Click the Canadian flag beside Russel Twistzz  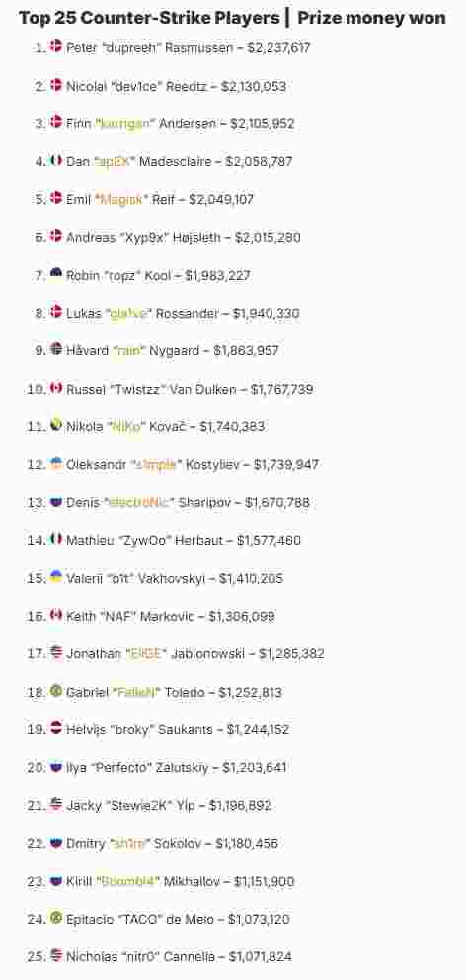56,388
